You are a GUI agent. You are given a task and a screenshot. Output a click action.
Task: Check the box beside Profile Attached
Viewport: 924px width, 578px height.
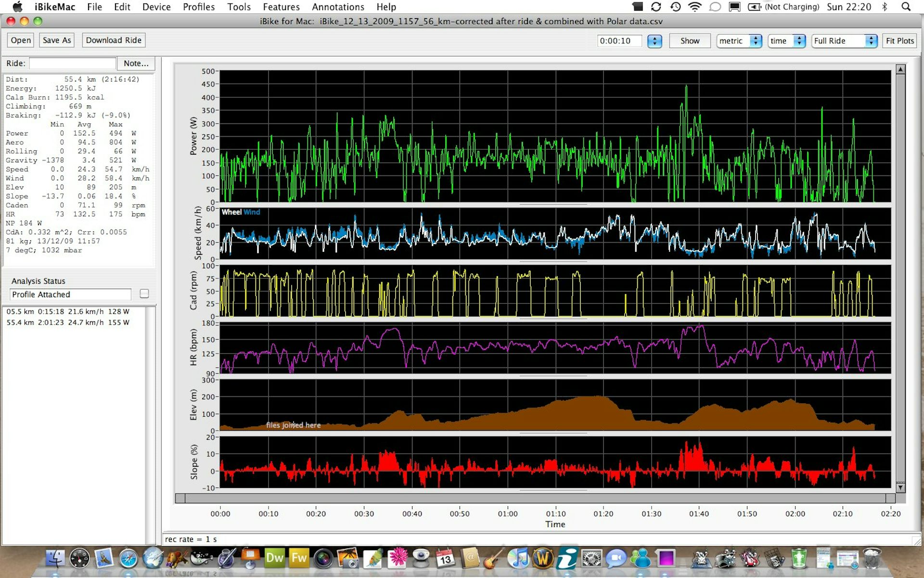(144, 294)
